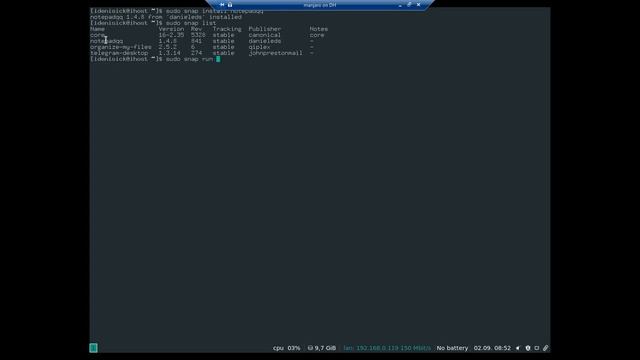Image resolution: width=640 pixels, height=360 pixels.
Task: Click the lan IP address status entry
Action: pos(387,348)
